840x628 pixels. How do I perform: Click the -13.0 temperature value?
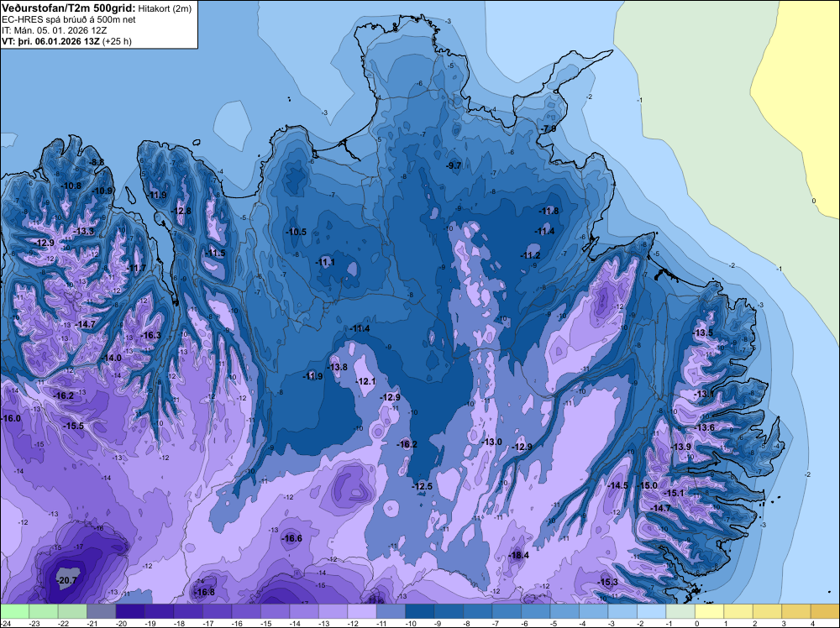pos(491,442)
